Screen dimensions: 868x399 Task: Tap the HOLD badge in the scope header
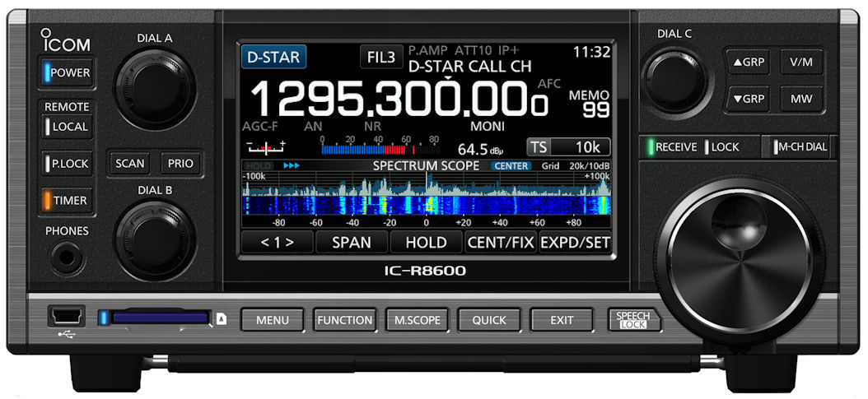click(258, 166)
